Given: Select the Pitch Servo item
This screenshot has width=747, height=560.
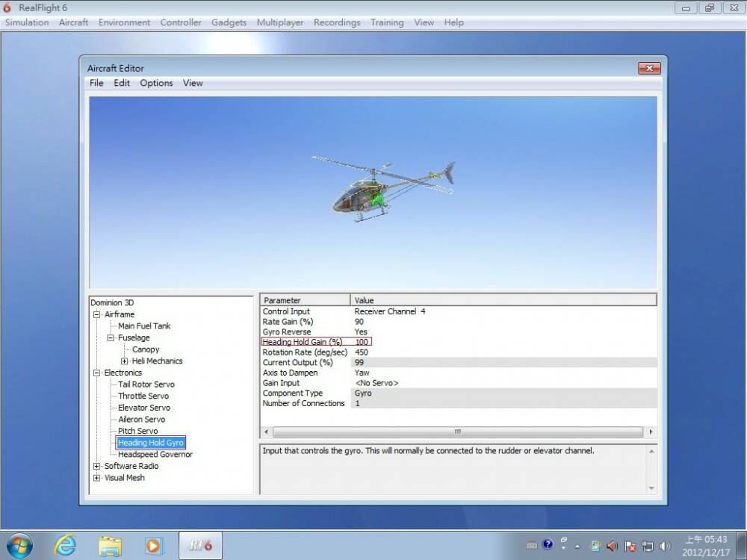Looking at the screenshot, I should [x=137, y=431].
